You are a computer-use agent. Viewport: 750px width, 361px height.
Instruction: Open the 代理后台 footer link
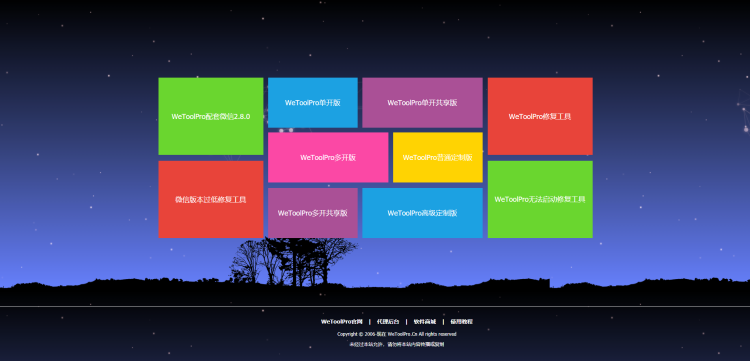(388, 322)
